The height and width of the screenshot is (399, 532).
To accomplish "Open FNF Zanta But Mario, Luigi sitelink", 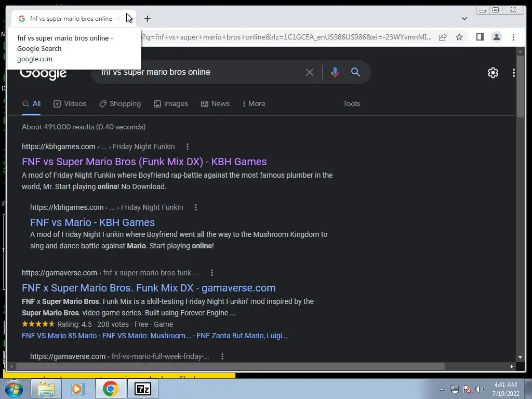I will coord(242,336).
